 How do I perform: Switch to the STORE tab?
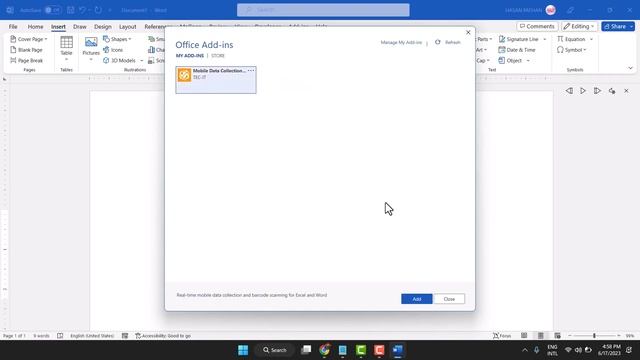218,56
